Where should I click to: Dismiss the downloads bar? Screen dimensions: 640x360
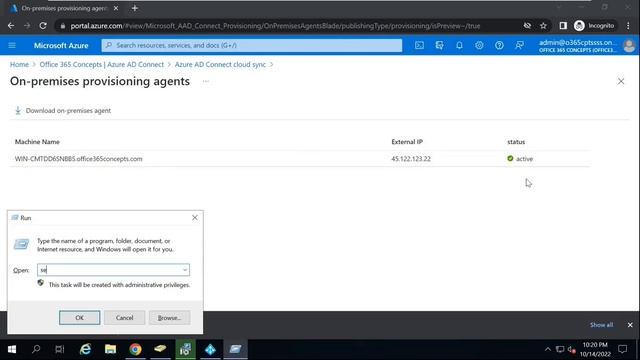630,325
